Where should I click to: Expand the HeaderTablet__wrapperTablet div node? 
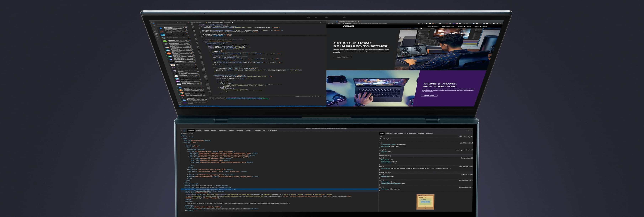point(189,155)
